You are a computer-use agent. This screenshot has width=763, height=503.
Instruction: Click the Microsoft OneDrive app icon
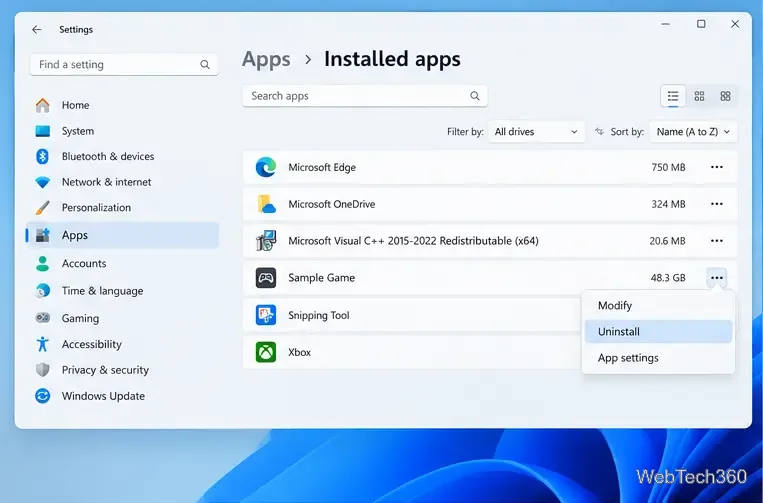click(266, 204)
